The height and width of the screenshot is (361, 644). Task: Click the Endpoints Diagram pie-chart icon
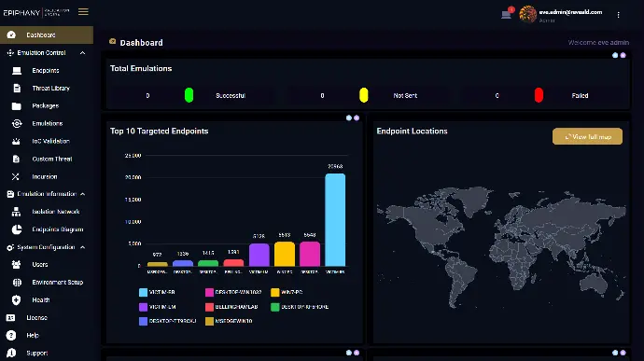tap(17, 229)
